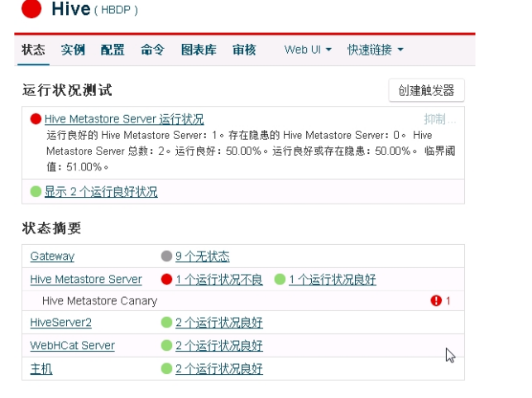Go to the 命令 tab

[153, 50]
